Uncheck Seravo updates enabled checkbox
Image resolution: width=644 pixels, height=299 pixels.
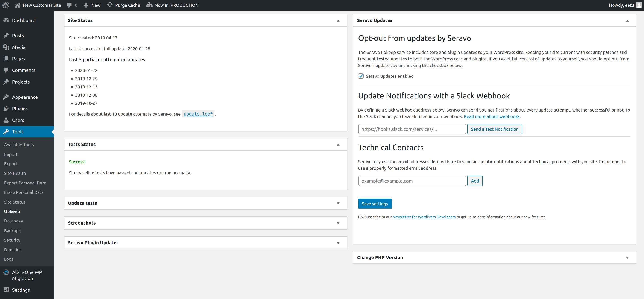pos(361,76)
